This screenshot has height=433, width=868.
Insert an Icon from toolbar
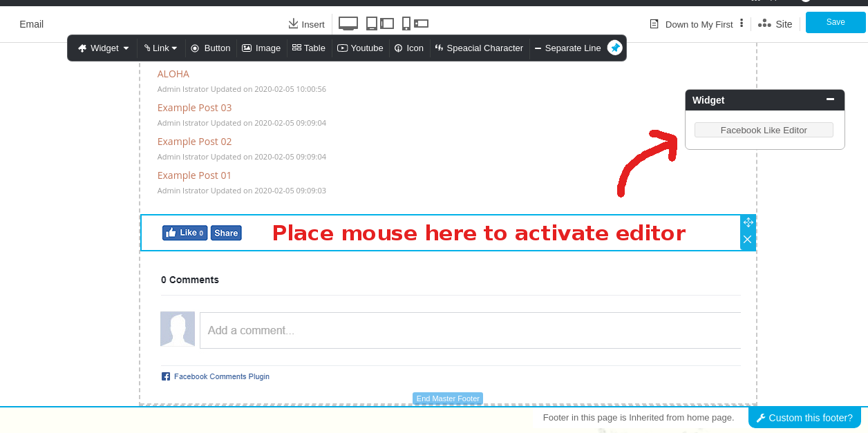click(x=408, y=48)
